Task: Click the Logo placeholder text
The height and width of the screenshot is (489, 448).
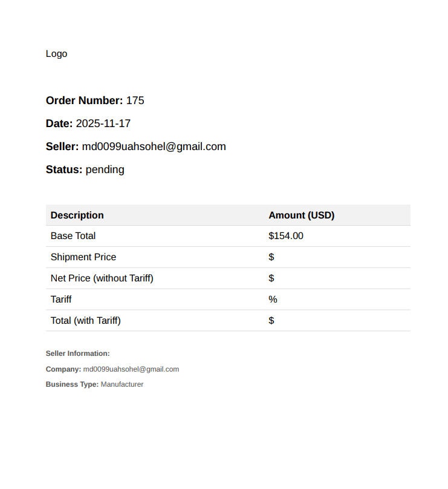Action: [x=56, y=54]
